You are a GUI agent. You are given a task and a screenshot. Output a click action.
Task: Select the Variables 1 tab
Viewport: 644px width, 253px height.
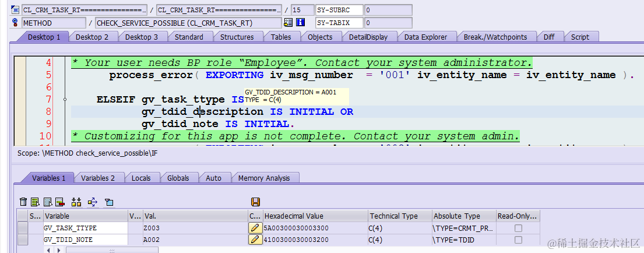tap(49, 178)
